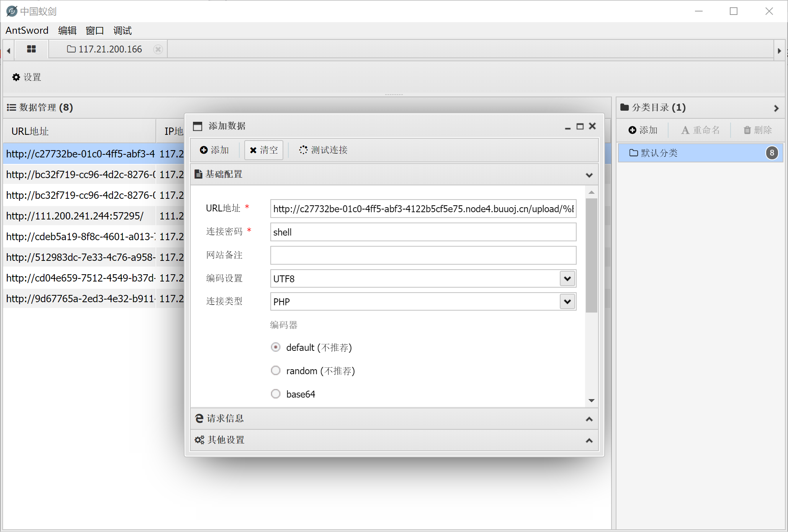Click the URL地址 input field
The width and height of the screenshot is (788, 532).
coord(423,209)
